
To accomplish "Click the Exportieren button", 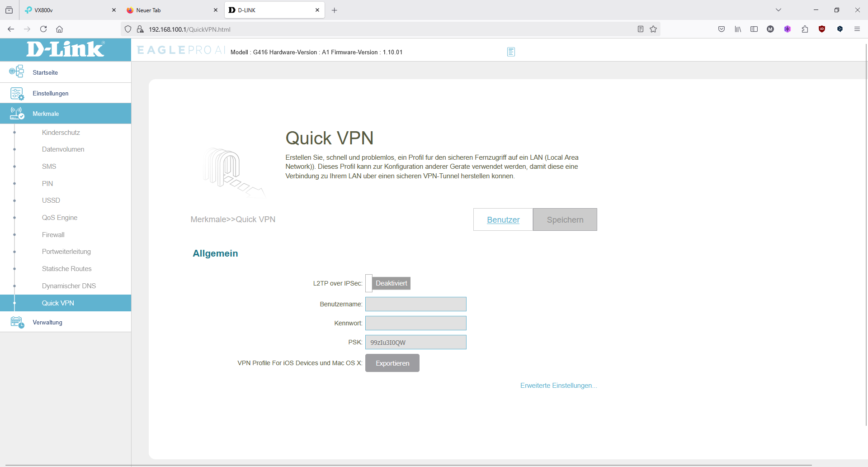I will [392, 363].
